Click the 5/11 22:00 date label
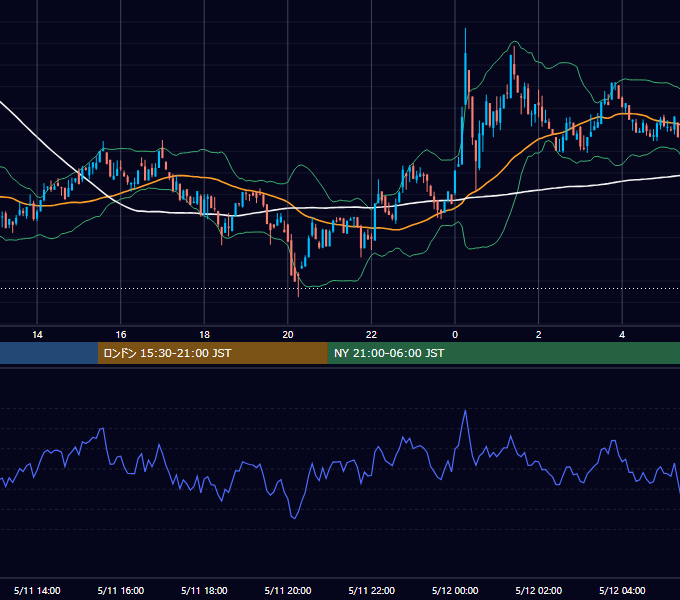The height and width of the screenshot is (600, 680). [371, 590]
